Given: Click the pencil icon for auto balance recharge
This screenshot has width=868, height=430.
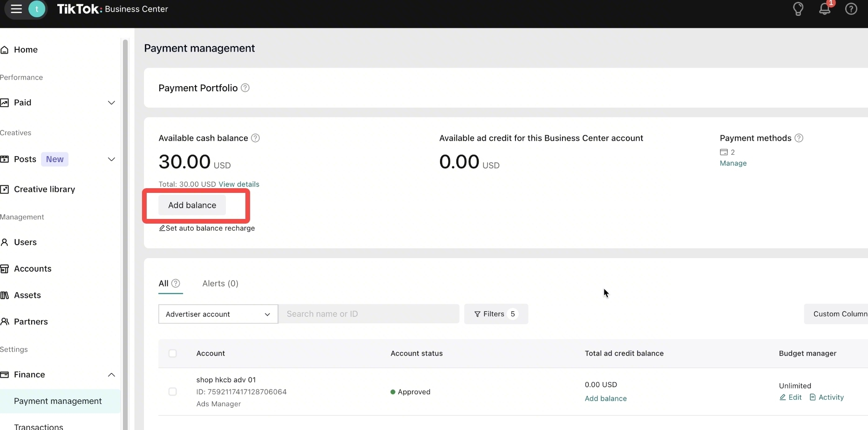Looking at the screenshot, I should pyautogui.click(x=162, y=228).
